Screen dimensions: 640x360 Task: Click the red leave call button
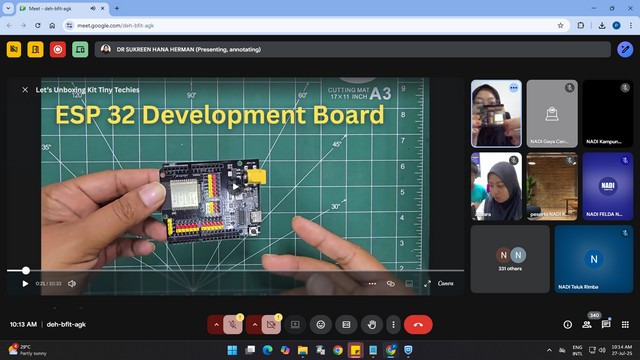click(x=418, y=324)
